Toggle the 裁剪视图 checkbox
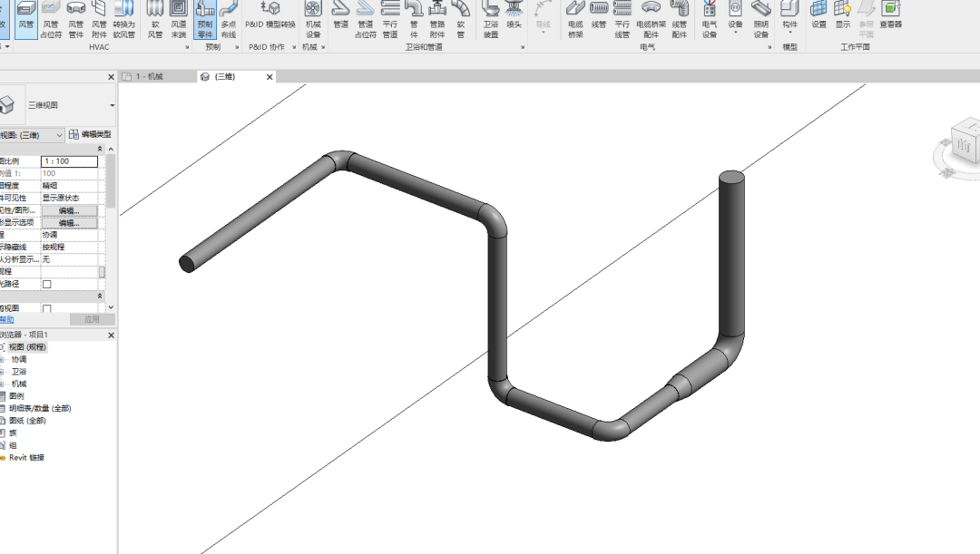The width and height of the screenshot is (980, 554). (47, 308)
